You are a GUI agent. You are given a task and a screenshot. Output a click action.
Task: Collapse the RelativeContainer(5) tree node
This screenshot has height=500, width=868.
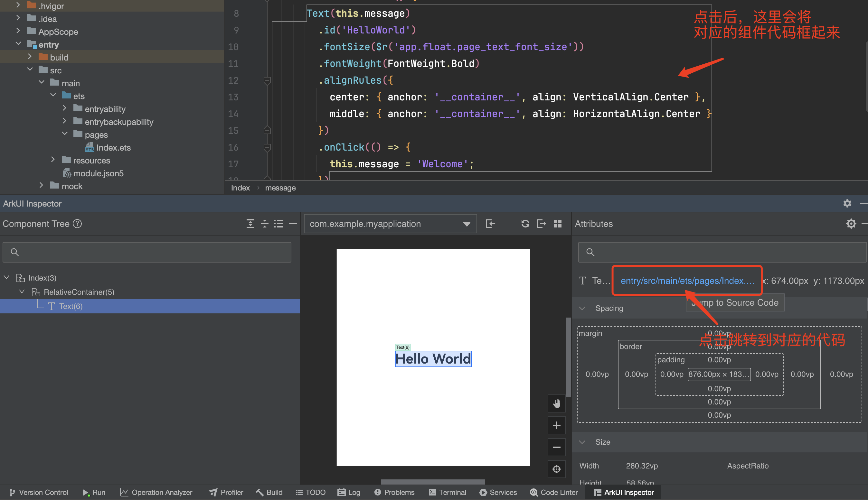(22, 292)
